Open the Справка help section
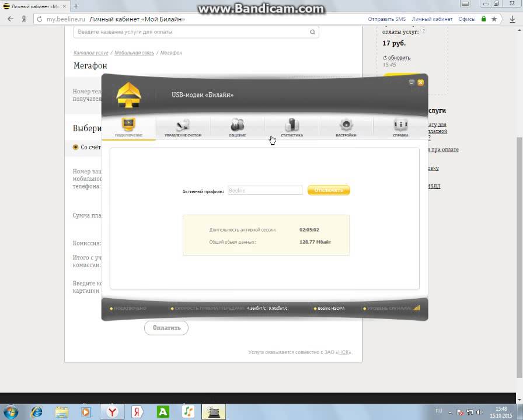Viewport: 523px width, 420px height. coord(400,127)
